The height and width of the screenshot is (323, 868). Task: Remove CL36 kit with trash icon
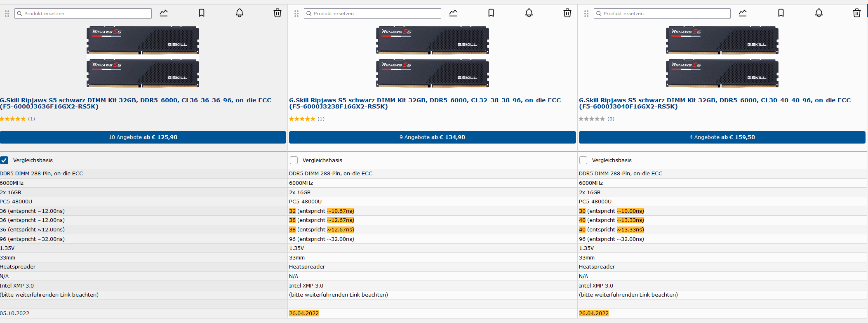coord(278,13)
